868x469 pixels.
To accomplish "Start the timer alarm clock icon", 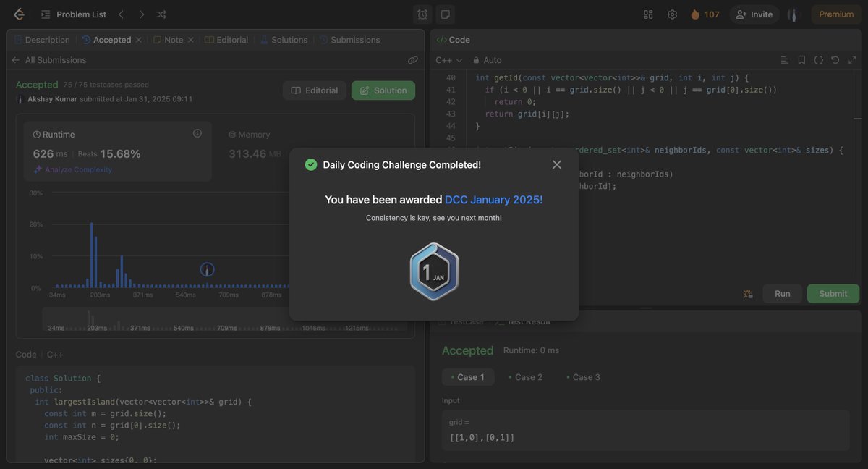I will click(x=422, y=14).
